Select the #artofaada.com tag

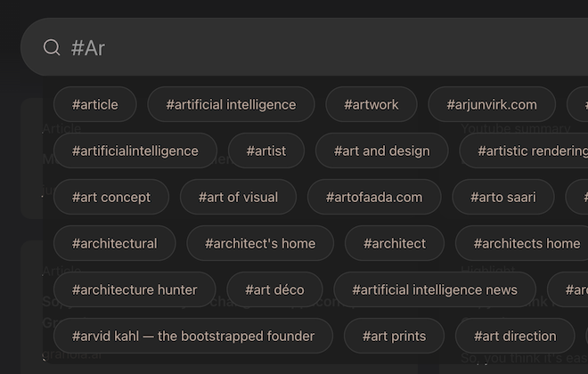(x=374, y=197)
